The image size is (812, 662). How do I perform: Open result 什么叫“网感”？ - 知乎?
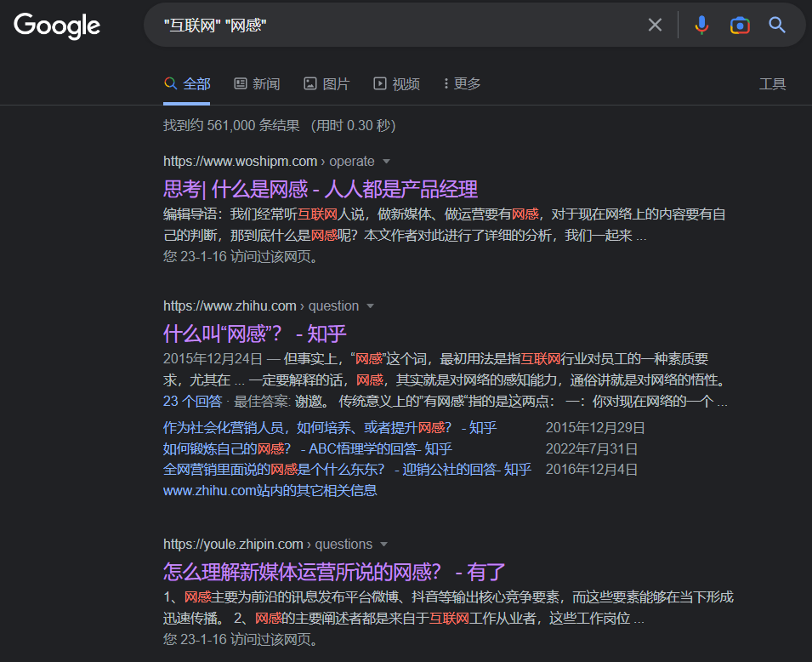point(255,334)
